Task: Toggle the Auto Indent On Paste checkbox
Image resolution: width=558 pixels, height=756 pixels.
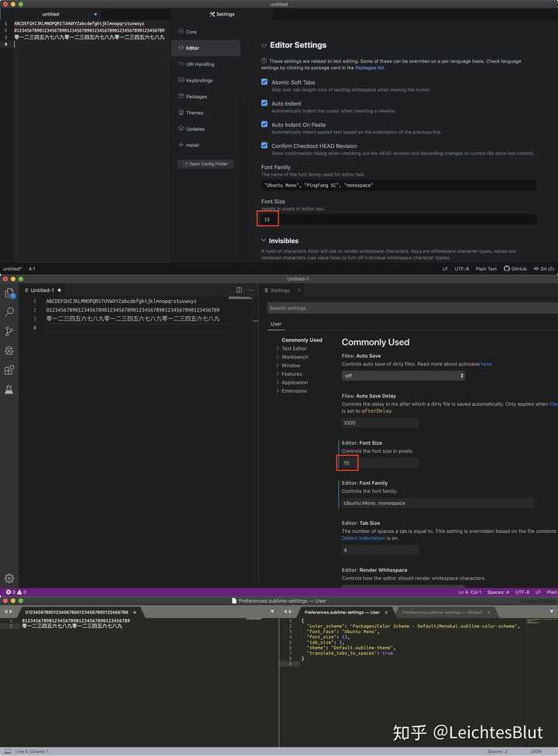Action: 264,125
